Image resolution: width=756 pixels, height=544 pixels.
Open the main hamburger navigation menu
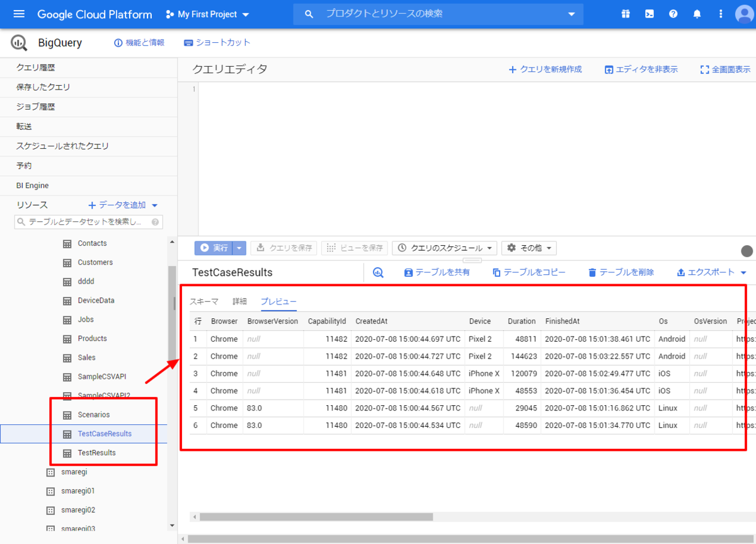click(19, 14)
